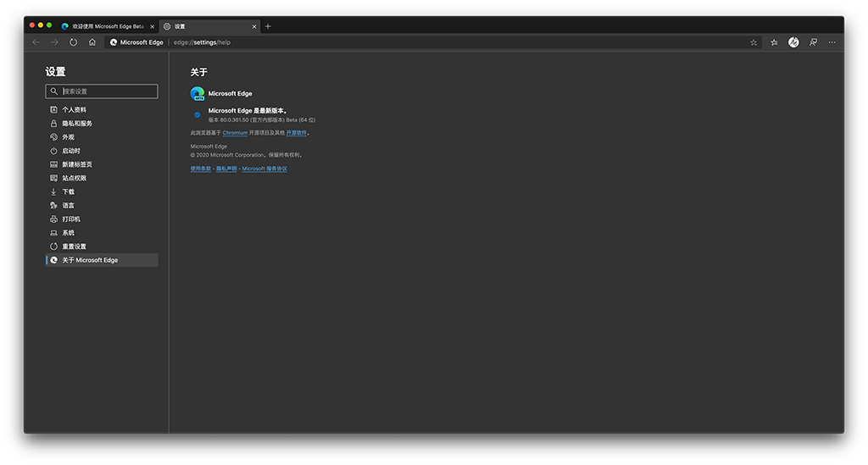The width and height of the screenshot is (868, 465).
Task: Click the version 80.0.361.50 text
Action: point(262,120)
